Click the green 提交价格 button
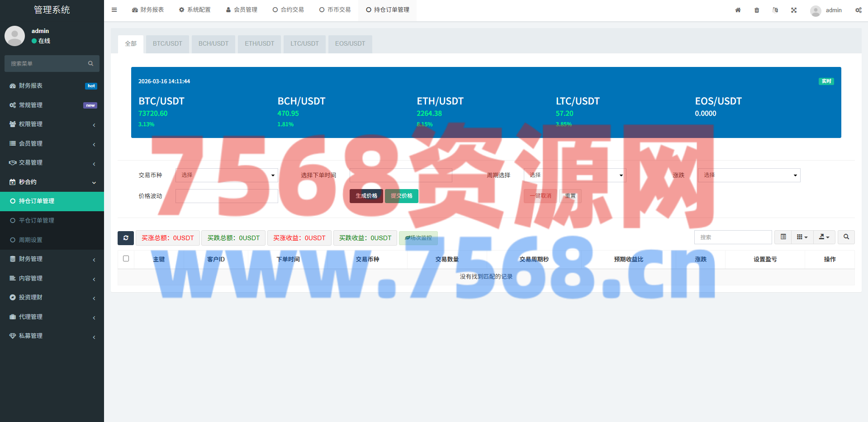Viewport: 868px width, 422px height. click(x=401, y=196)
